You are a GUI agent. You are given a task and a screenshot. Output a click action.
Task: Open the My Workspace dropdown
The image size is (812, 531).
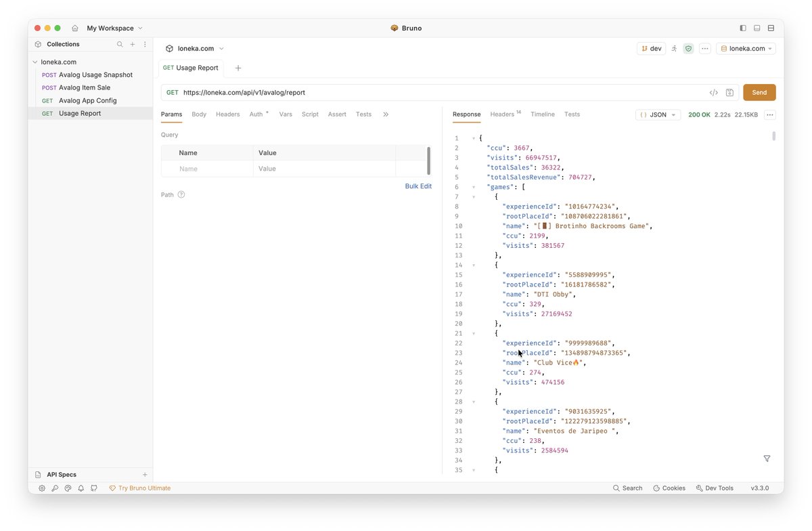[114, 28]
